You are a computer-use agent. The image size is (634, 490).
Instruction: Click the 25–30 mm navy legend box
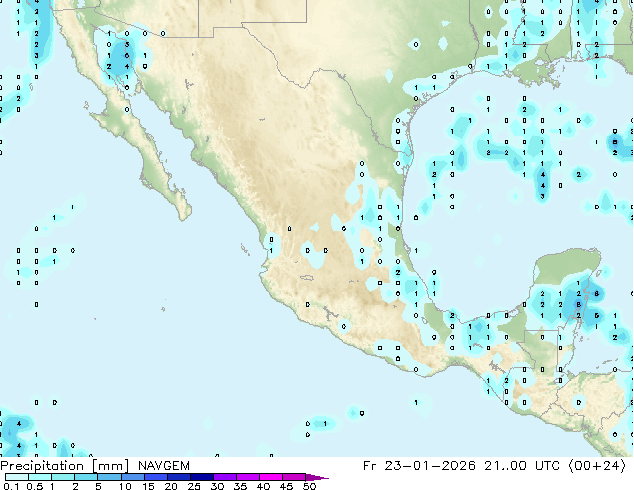pos(201,477)
